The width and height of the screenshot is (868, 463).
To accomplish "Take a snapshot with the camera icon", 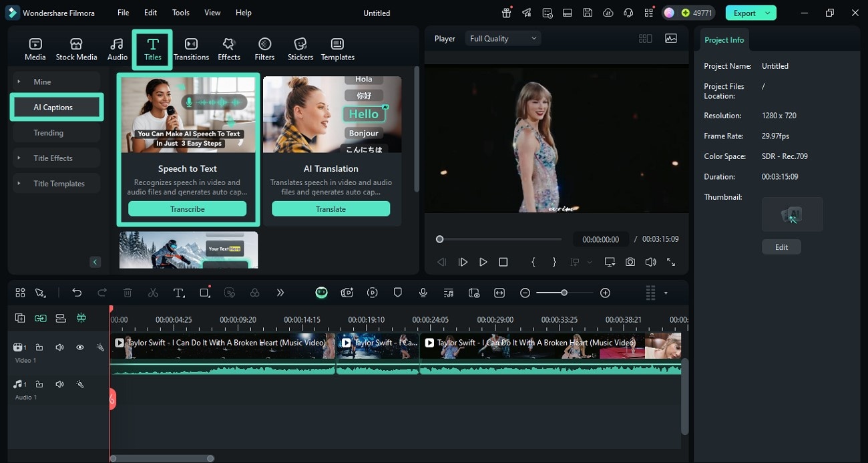I will tap(630, 262).
